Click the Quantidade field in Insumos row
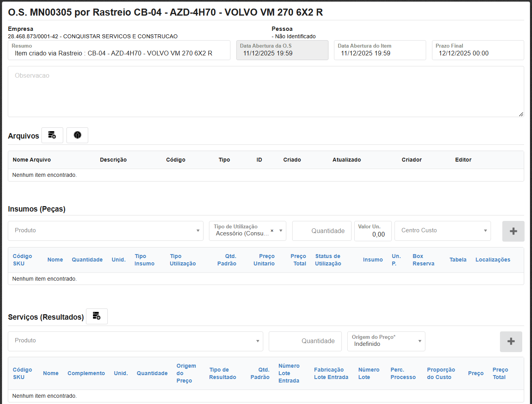The image size is (532, 404). coord(321,231)
